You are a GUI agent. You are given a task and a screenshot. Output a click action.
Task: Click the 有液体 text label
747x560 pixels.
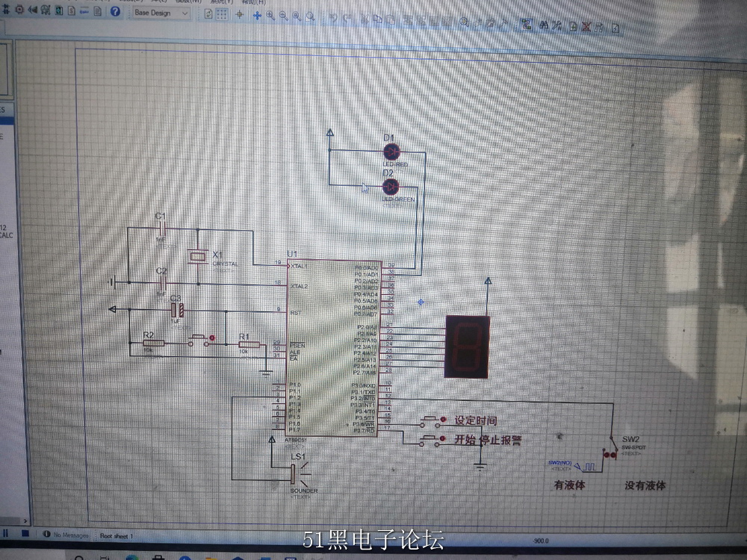tap(569, 485)
